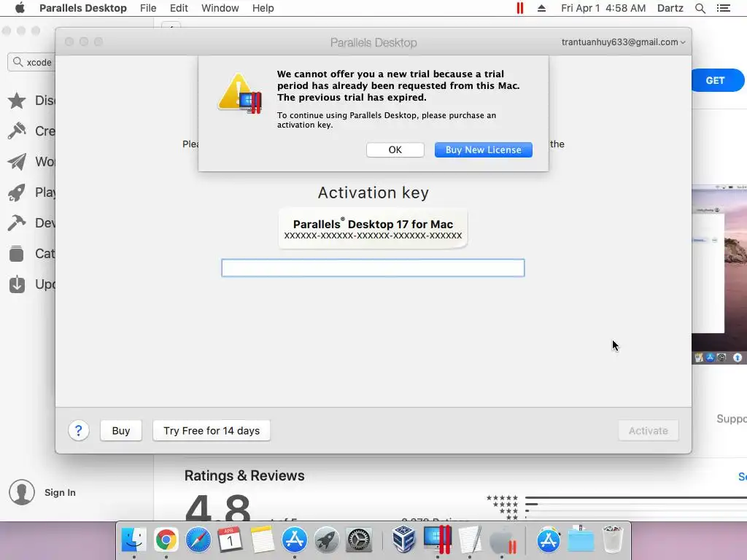Viewport: 747px width, 560px height.
Task: Click the GET button in App Store
Action: (x=717, y=80)
